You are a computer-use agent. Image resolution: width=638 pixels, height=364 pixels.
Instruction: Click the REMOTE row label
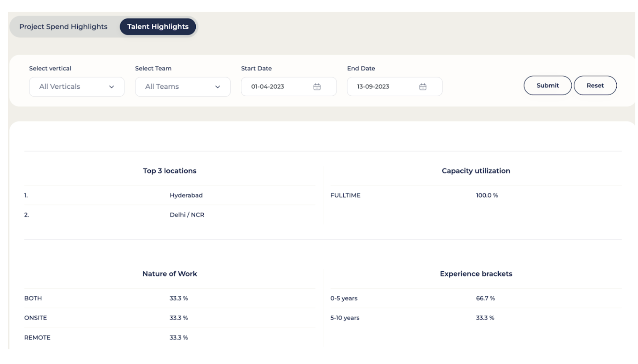coord(37,338)
